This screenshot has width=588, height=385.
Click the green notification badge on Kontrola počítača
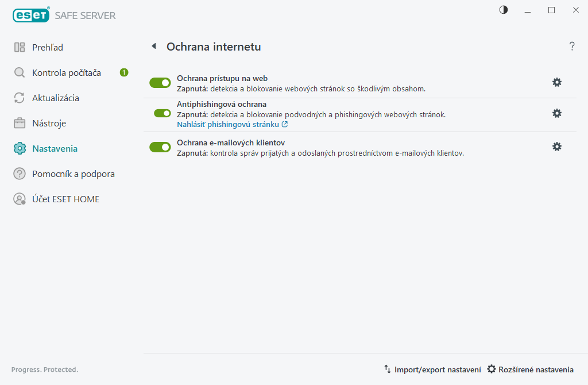124,72
